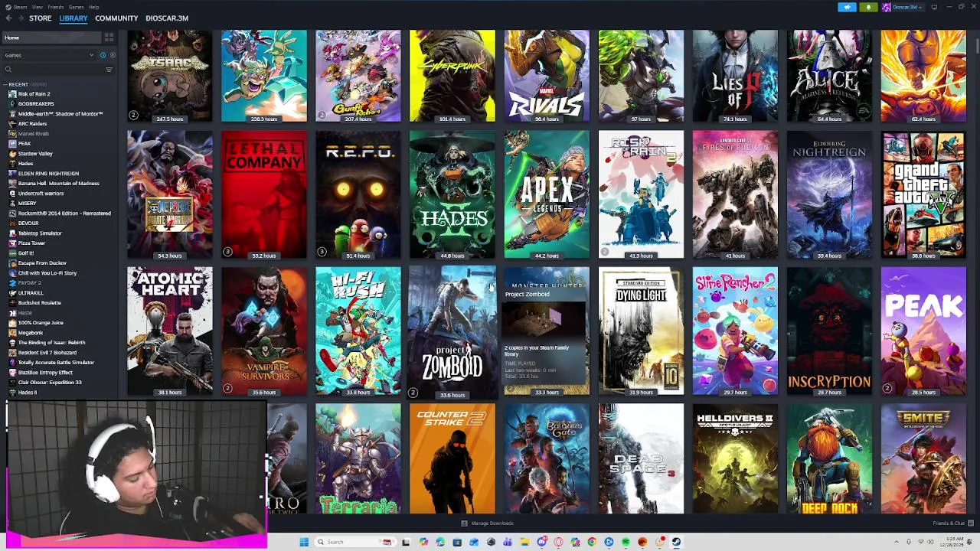Click the search magnifier icon in the library sidebar
The height and width of the screenshot is (551, 980).
[x=8, y=70]
